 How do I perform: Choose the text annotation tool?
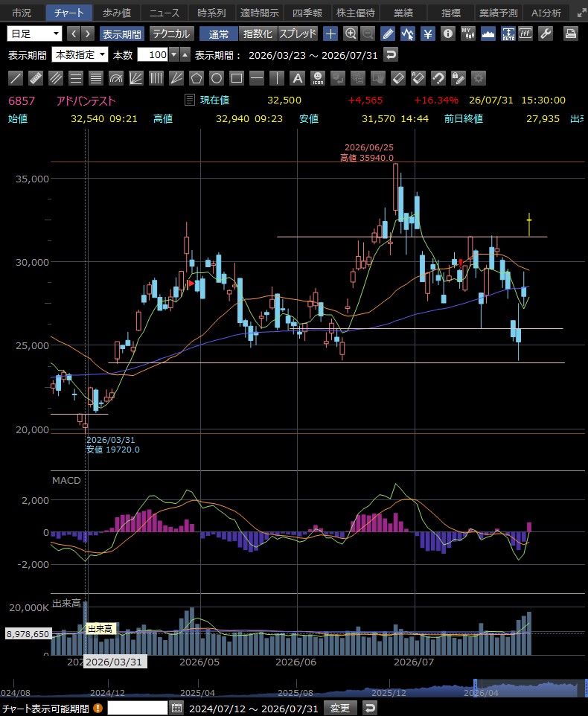click(297, 79)
